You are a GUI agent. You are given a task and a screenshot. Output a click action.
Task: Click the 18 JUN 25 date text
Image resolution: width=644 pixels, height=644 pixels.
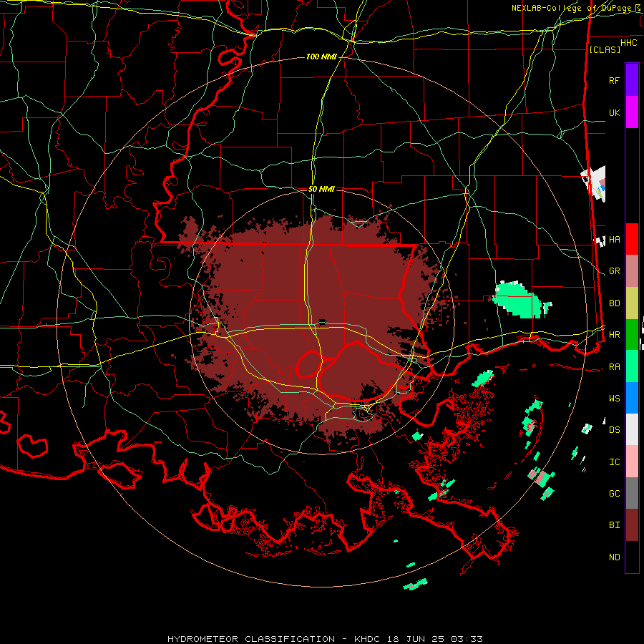click(415, 639)
